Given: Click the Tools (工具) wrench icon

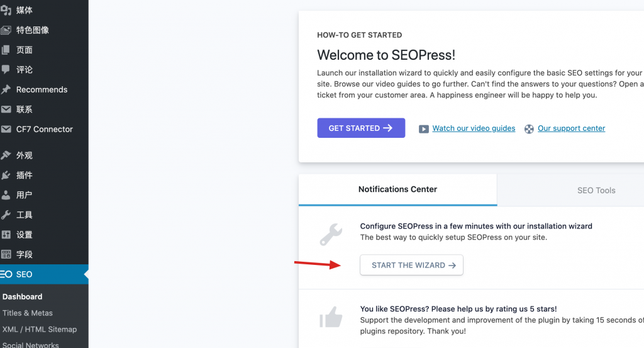Looking at the screenshot, I should 6,215.
